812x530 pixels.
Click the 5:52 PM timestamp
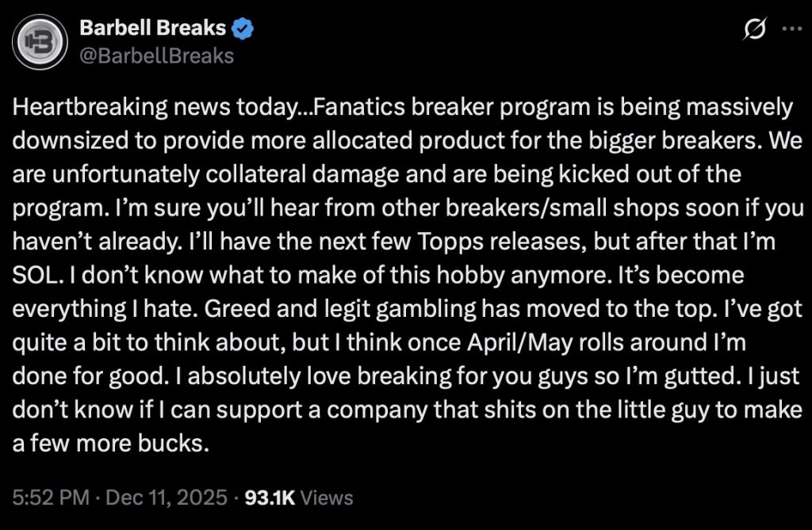pos(50,498)
